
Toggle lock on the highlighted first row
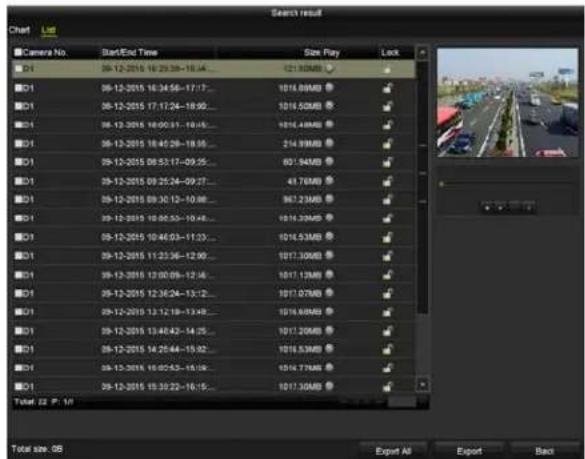388,69
